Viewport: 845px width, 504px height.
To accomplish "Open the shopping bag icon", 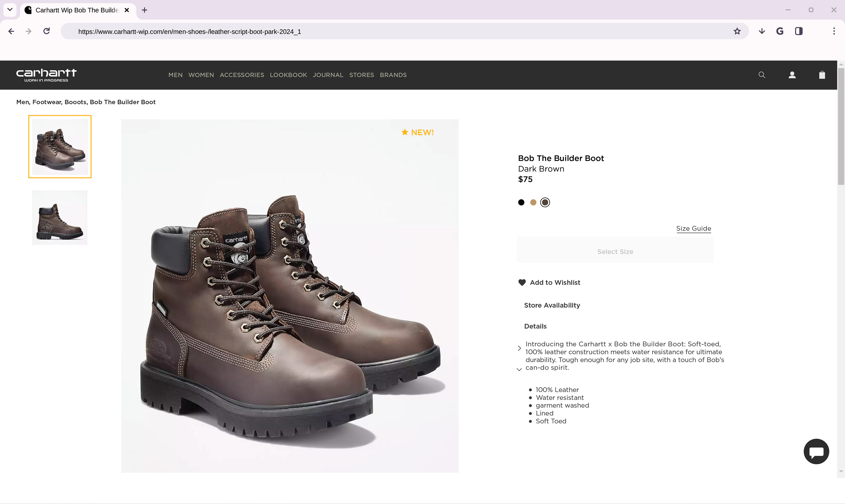I will [822, 75].
